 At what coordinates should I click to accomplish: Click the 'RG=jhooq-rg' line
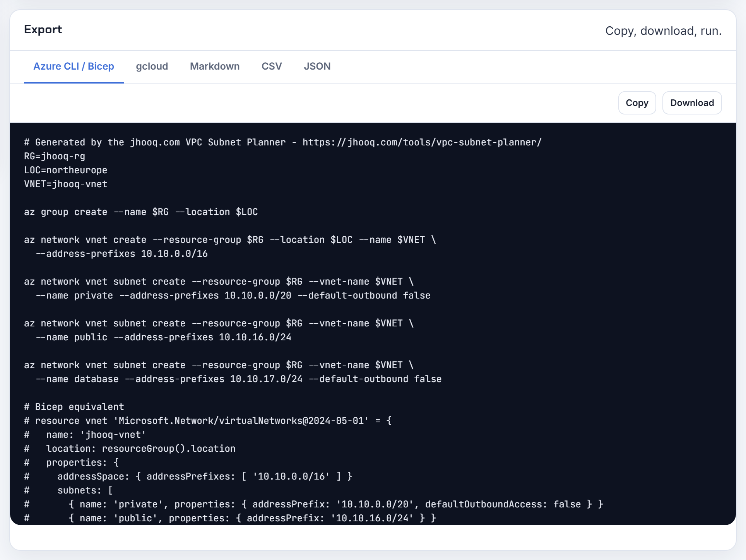point(55,156)
